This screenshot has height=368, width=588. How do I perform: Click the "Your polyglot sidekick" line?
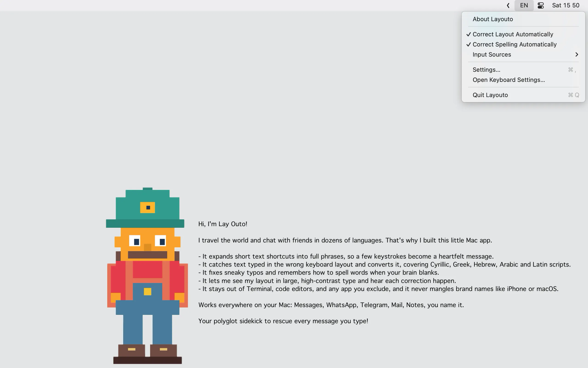point(283,321)
